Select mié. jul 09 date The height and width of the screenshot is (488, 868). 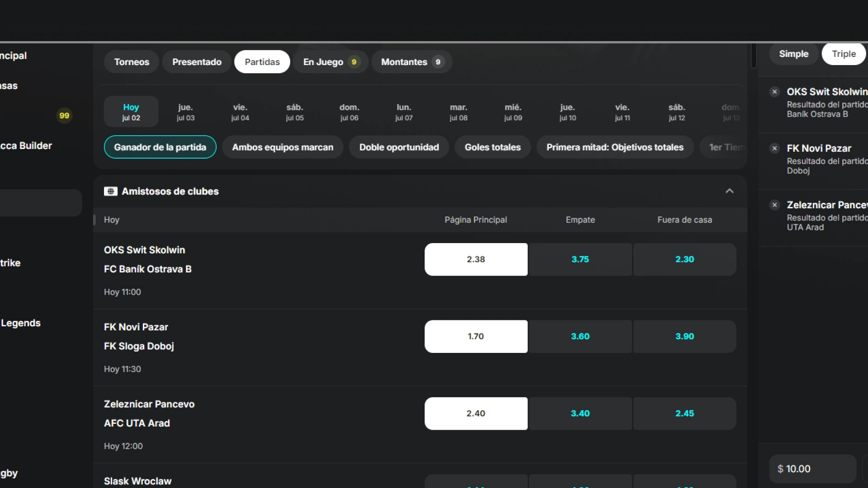(x=513, y=112)
